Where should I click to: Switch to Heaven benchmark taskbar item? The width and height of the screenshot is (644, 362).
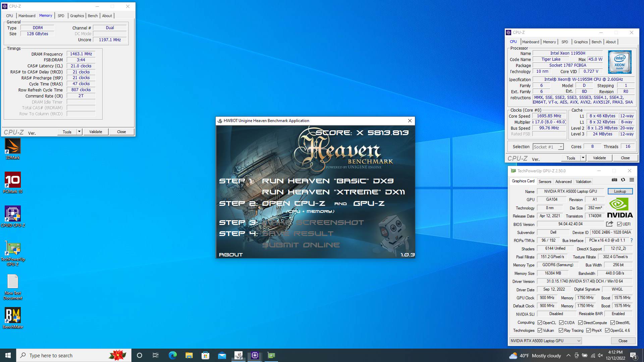238,355
